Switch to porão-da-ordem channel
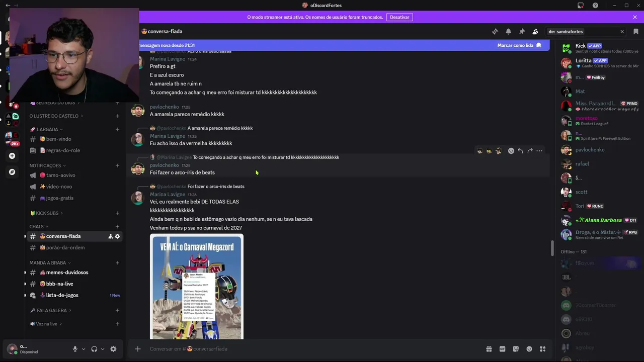 pos(75,247)
